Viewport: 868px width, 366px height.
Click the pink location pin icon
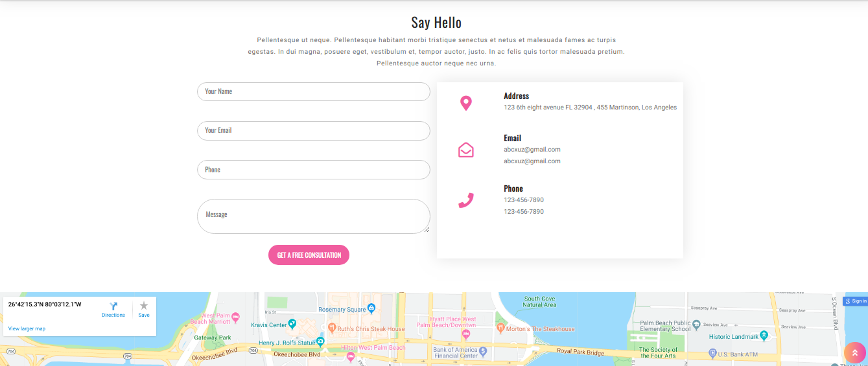pos(465,103)
